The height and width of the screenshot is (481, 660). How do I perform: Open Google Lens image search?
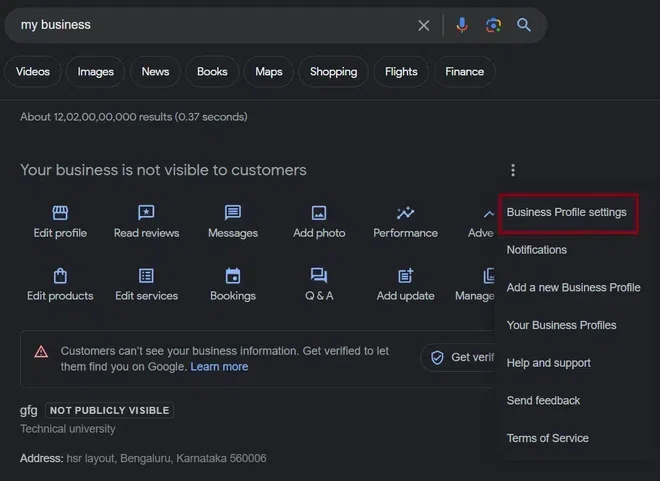point(492,25)
